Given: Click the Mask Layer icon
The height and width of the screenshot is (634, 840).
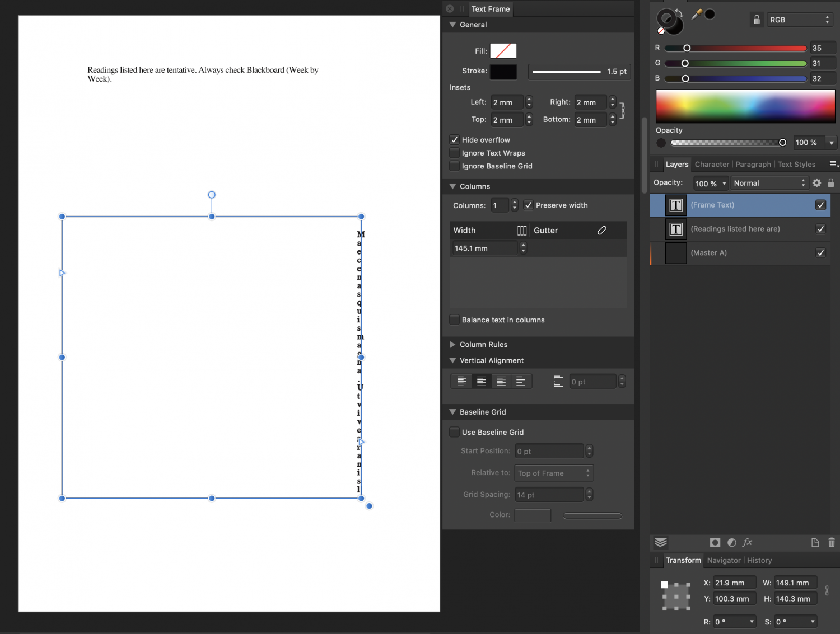Looking at the screenshot, I should (x=715, y=542).
